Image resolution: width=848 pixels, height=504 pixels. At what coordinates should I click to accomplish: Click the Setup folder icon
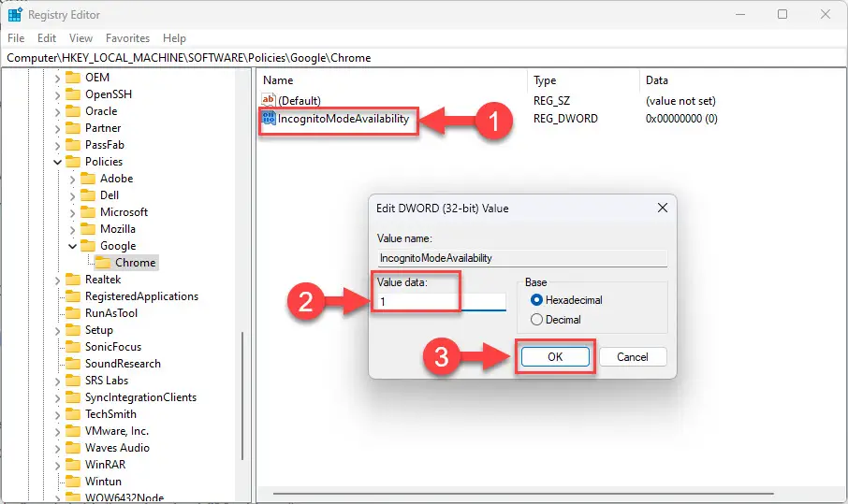72,329
